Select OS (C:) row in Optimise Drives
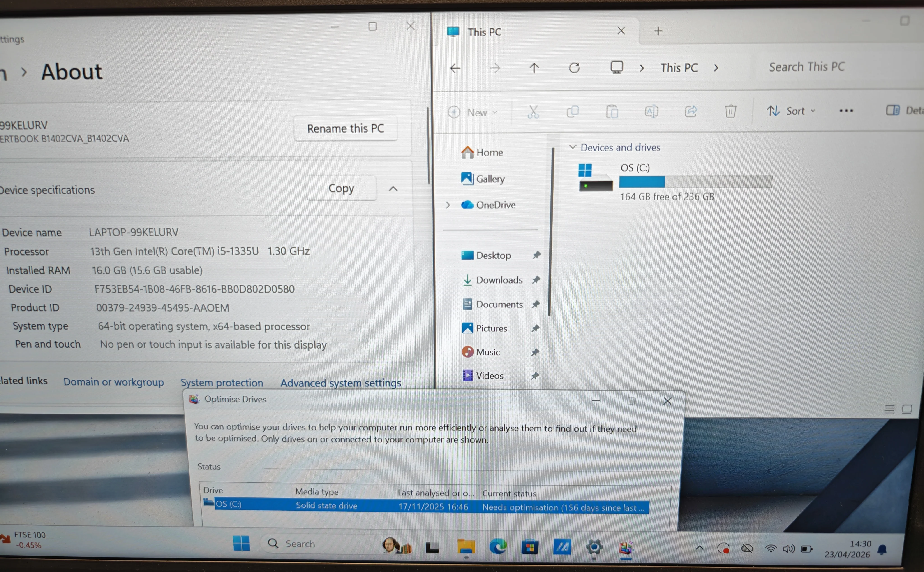 (426, 506)
